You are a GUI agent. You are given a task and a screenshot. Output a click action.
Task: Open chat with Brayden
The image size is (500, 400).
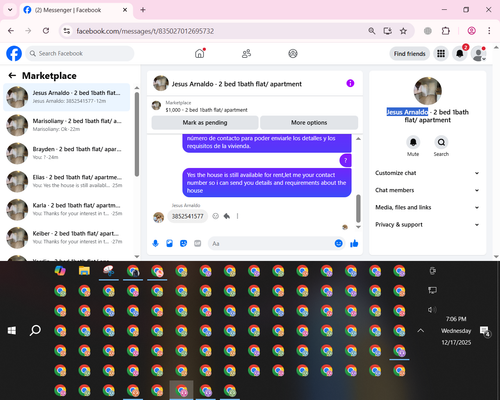pos(67,153)
